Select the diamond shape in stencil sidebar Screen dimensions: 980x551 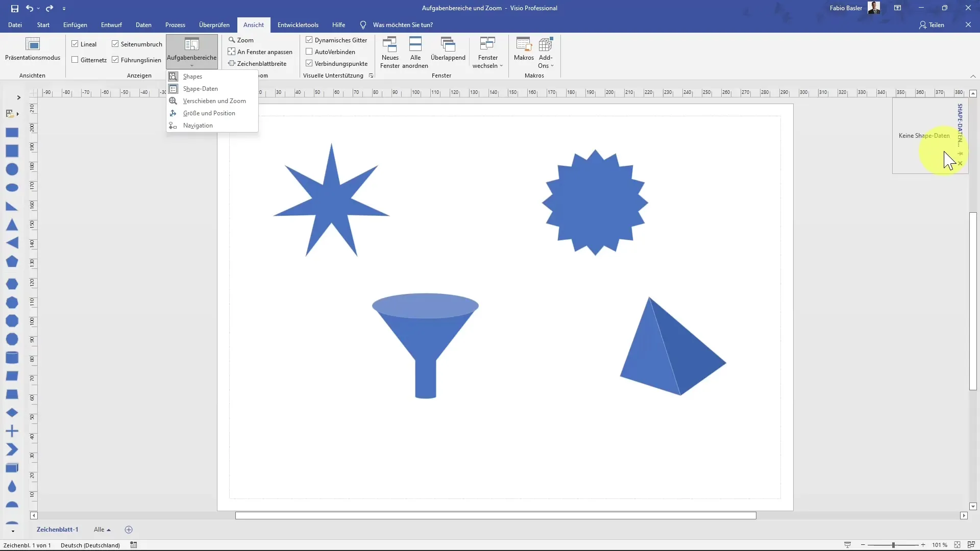12,413
